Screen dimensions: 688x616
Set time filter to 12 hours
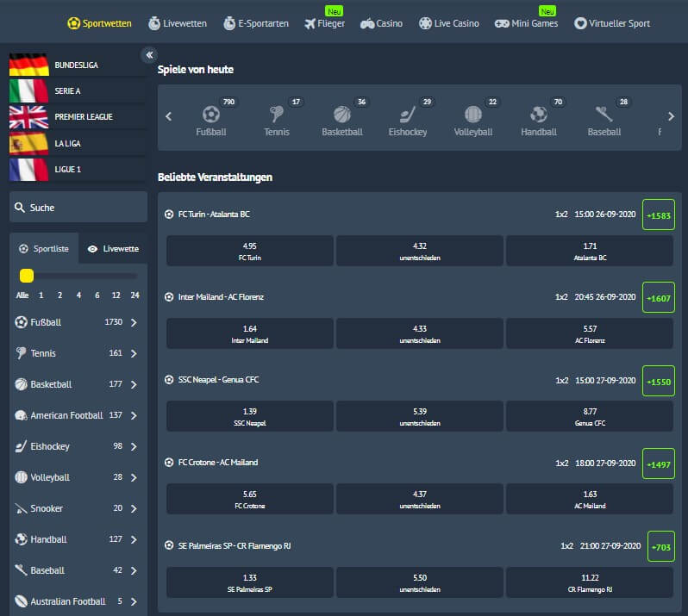tap(116, 295)
